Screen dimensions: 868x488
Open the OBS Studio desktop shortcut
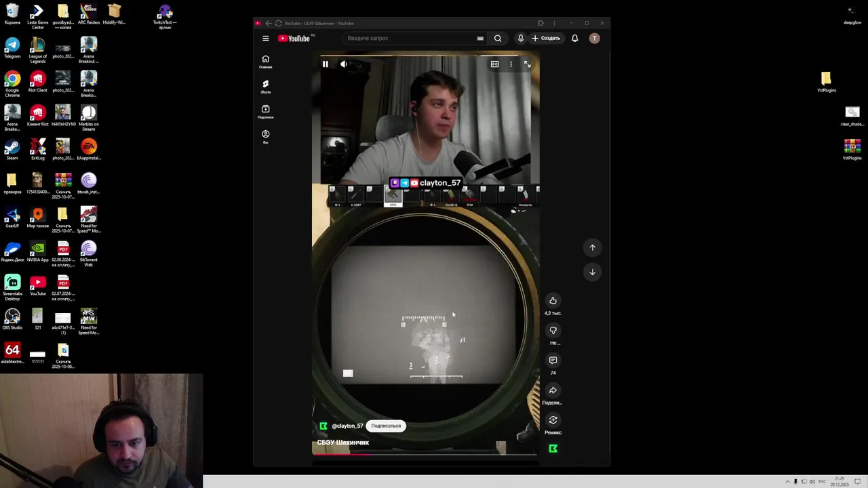(12, 319)
